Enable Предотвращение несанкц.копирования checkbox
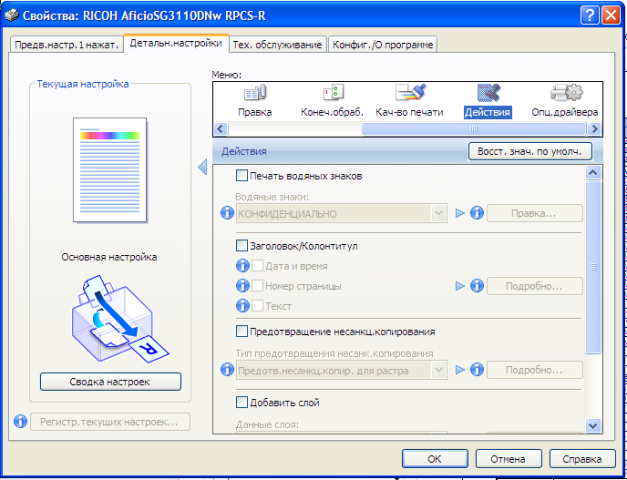 [242, 332]
